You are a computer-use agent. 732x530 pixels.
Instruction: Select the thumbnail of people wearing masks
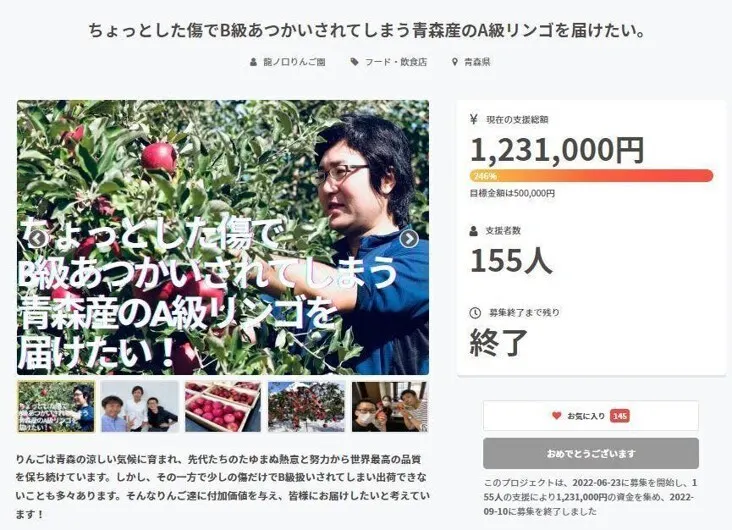[390, 406]
